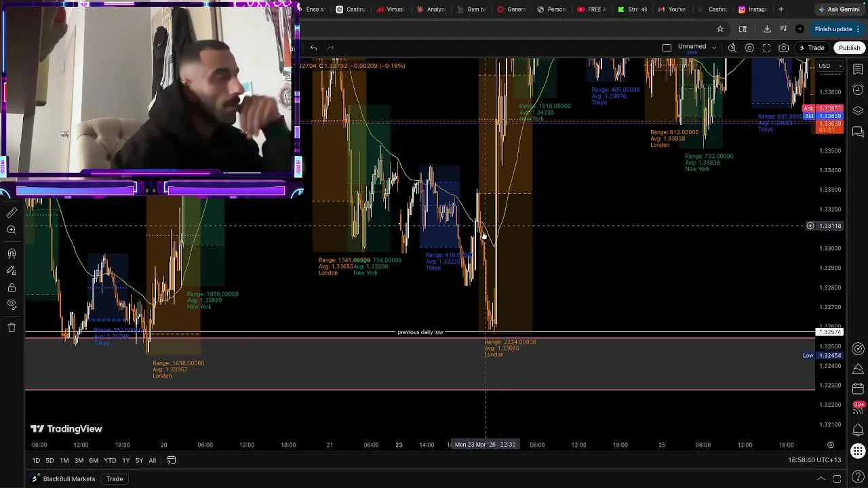Select the Zoom In tool
This screenshot has height=488, width=868.
(12, 230)
